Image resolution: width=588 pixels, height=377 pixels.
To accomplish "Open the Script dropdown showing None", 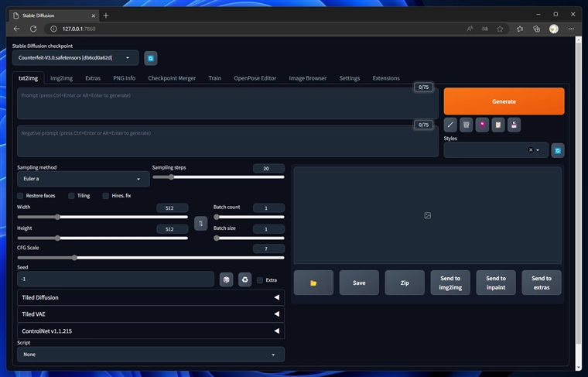I will click(151, 355).
